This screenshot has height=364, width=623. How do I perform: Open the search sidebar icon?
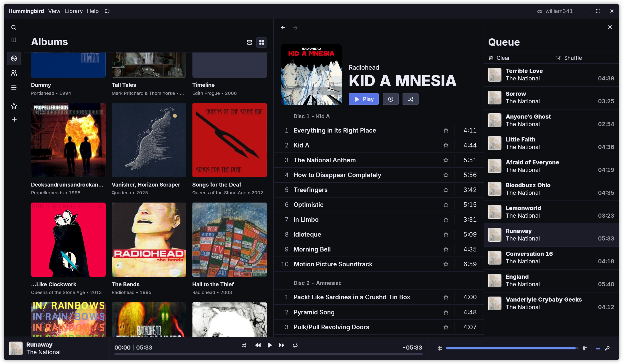tap(14, 27)
